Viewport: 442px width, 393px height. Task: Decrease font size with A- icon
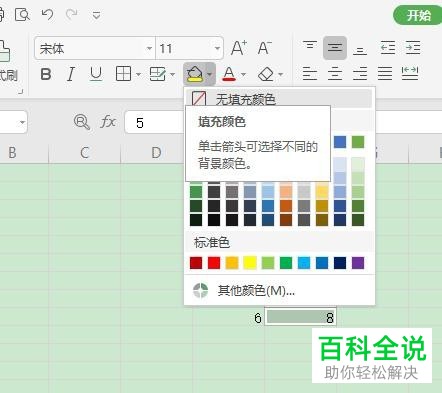coord(265,48)
